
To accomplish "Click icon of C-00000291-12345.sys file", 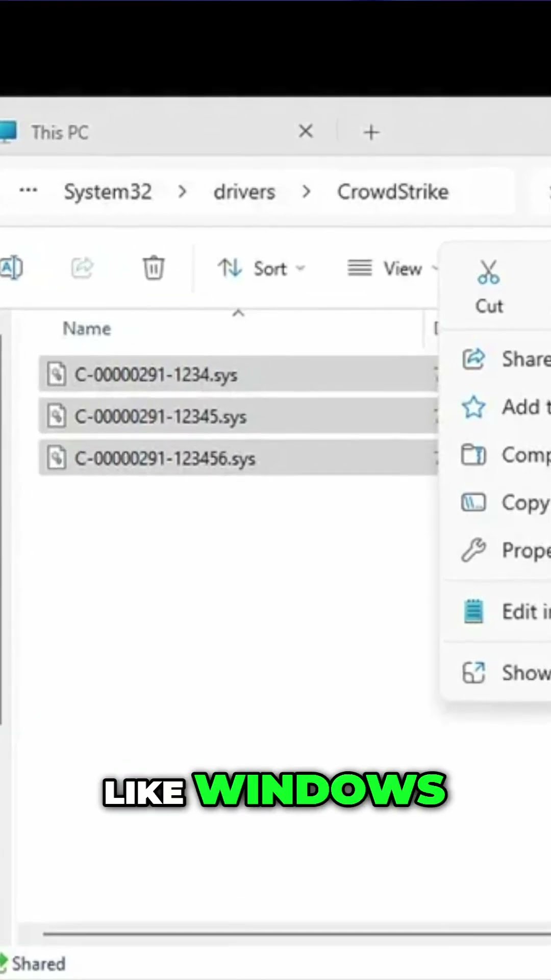I will click(56, 416).
